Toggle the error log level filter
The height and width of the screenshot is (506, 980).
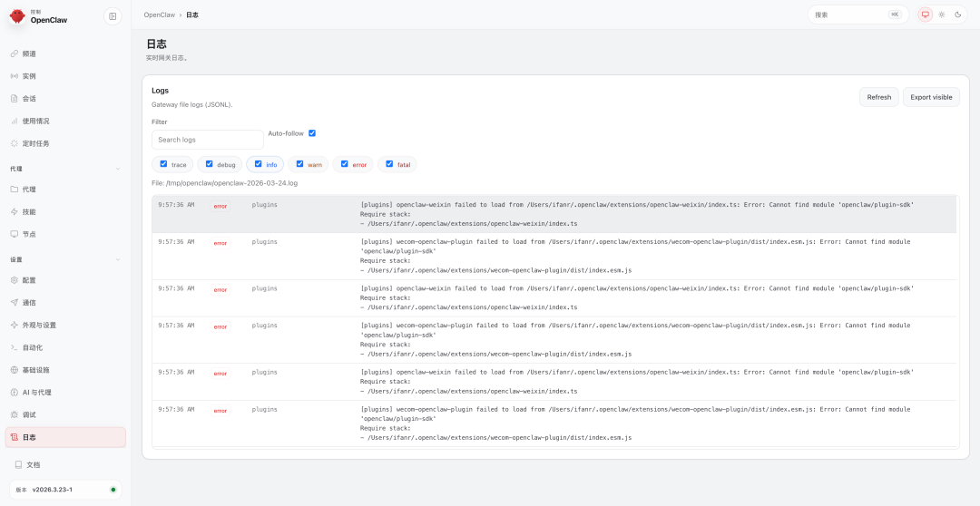point(345,164)
